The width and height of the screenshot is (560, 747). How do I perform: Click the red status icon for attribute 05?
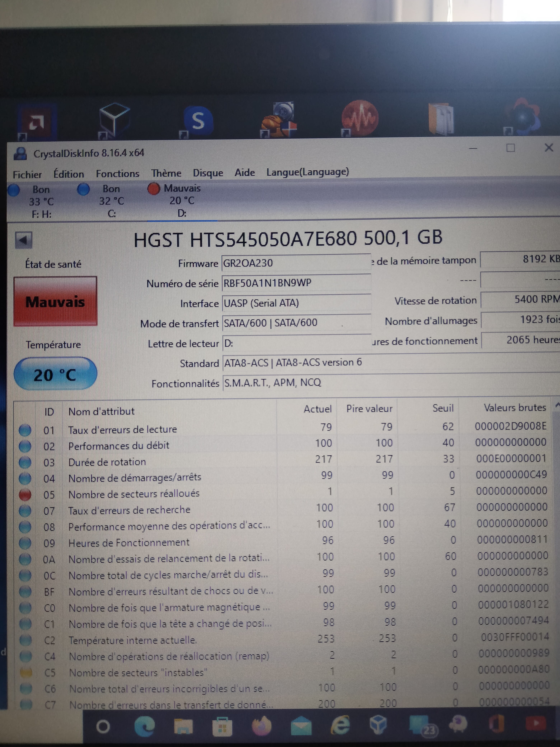(x=25, y=495)
